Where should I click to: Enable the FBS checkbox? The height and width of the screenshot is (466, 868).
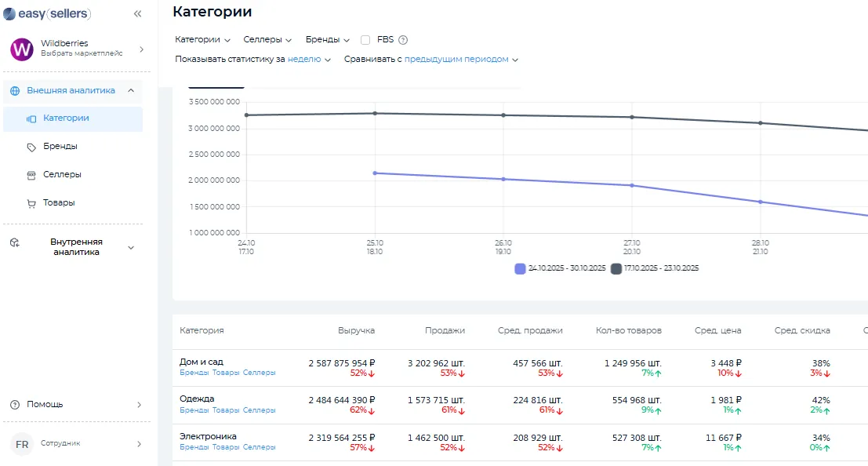click(x=365, y=39)
